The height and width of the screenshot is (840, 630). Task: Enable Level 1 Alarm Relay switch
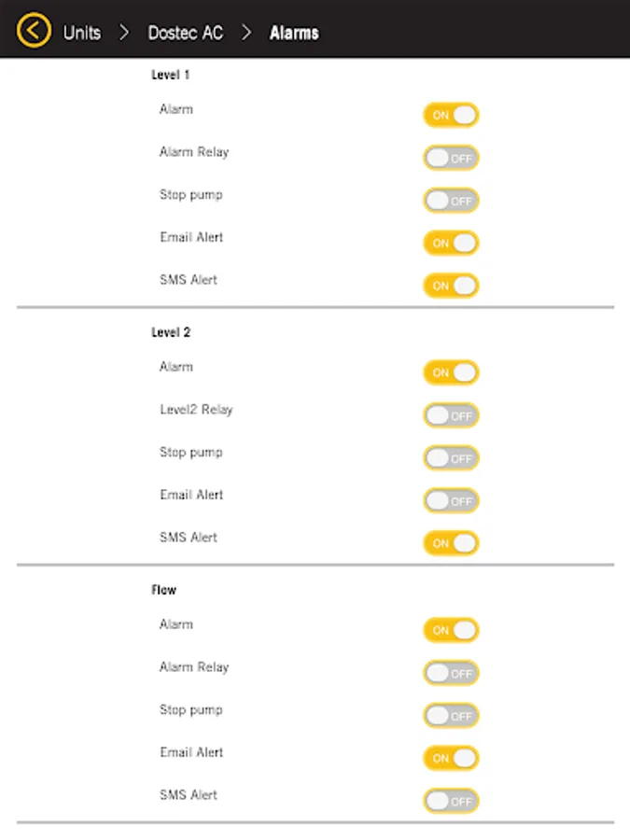click(x=451, y=158)
